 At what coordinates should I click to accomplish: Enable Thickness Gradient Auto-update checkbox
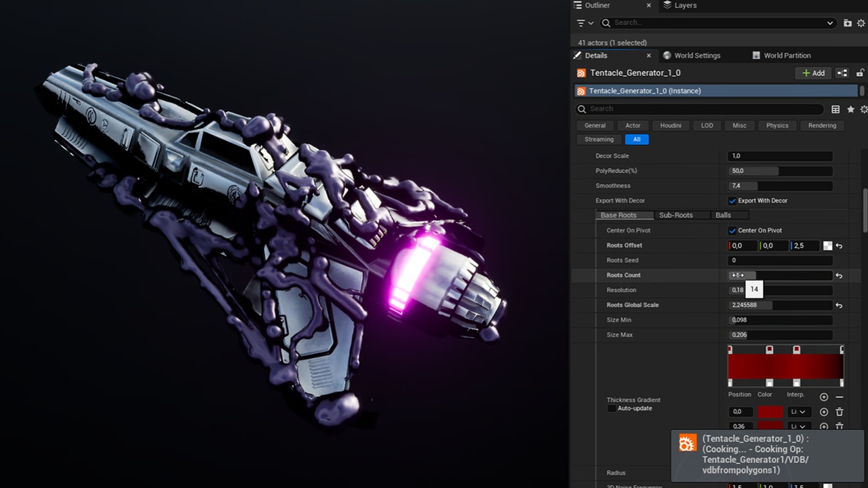[x=612, y=409]
